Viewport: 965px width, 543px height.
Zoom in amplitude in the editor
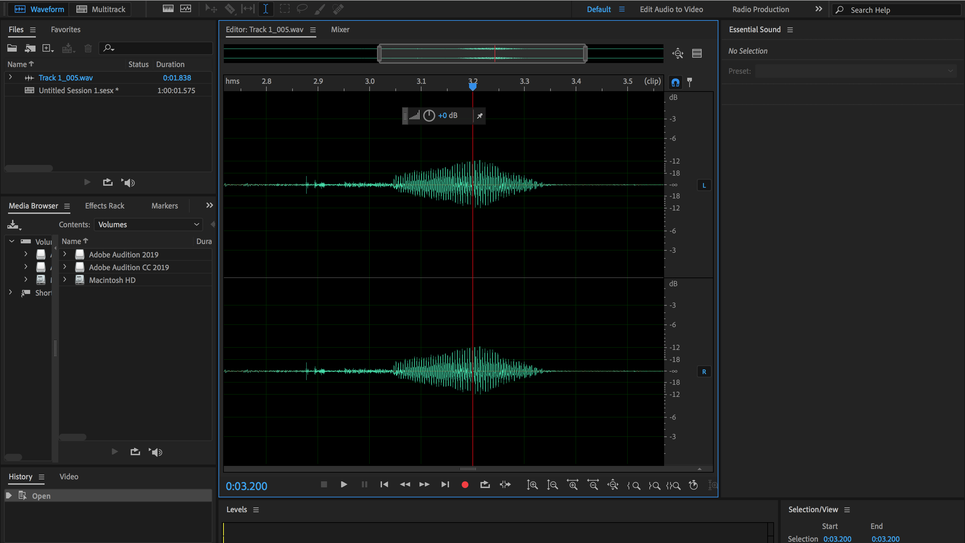(x=532, y=485)
